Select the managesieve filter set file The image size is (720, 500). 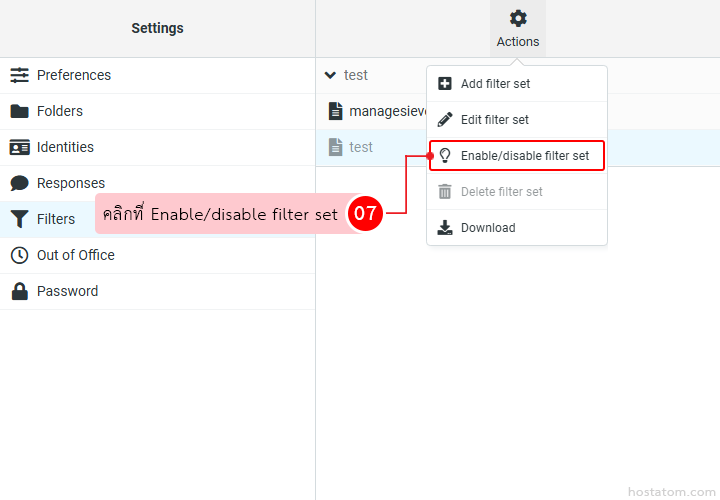pyautogui.click(x=385, y=111)
